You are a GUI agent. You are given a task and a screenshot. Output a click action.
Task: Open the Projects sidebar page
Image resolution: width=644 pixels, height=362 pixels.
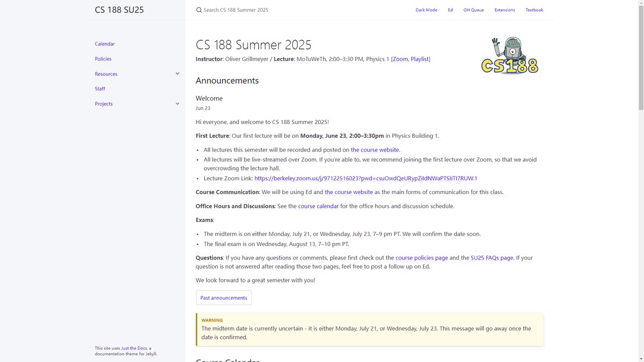pyautogui.click(x=104, y=104)
